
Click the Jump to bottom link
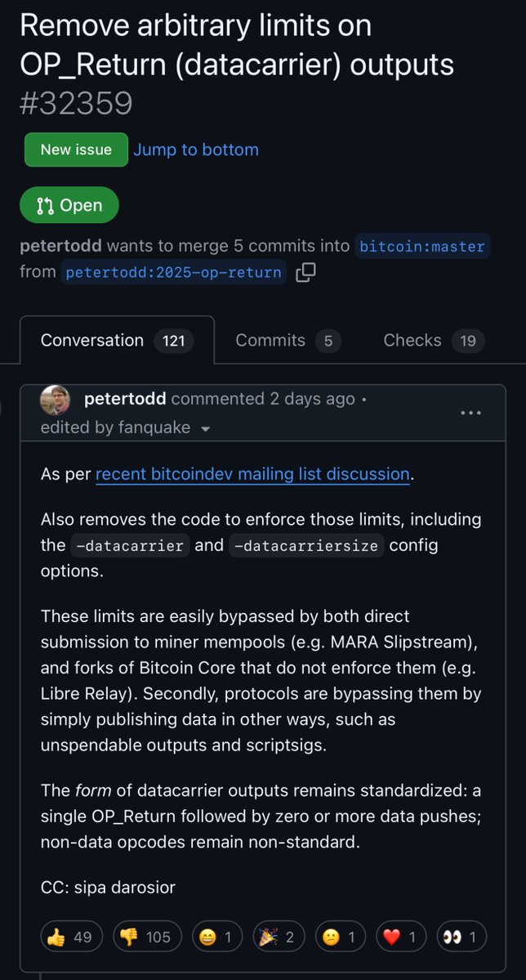tap(196, 150)
